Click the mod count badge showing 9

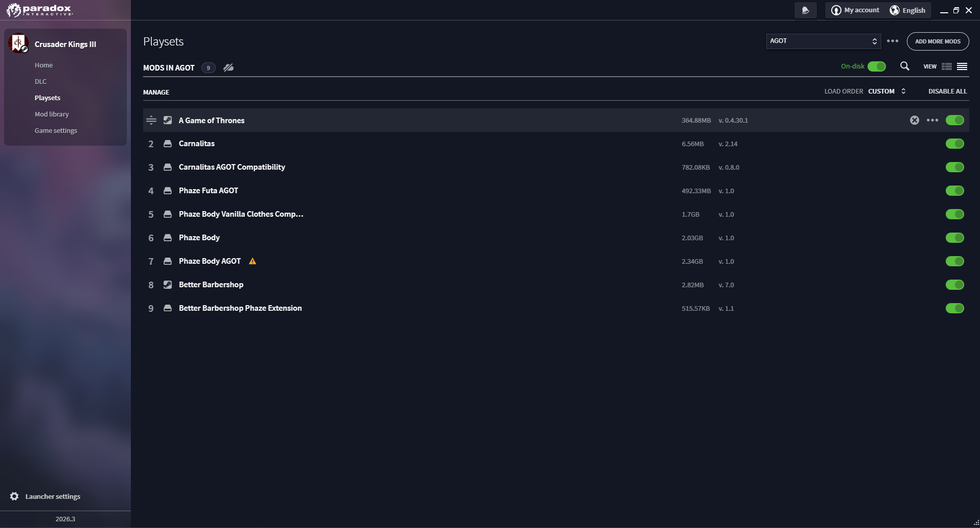coord(208,67)
